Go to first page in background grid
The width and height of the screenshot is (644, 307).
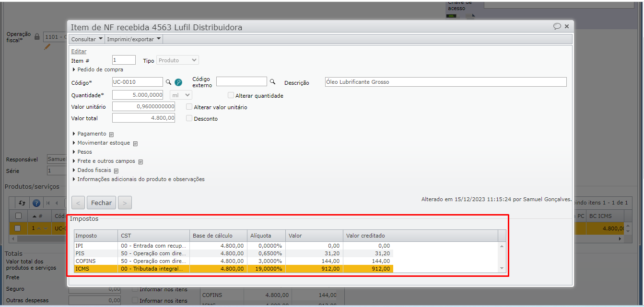click(x=47, y=203)
